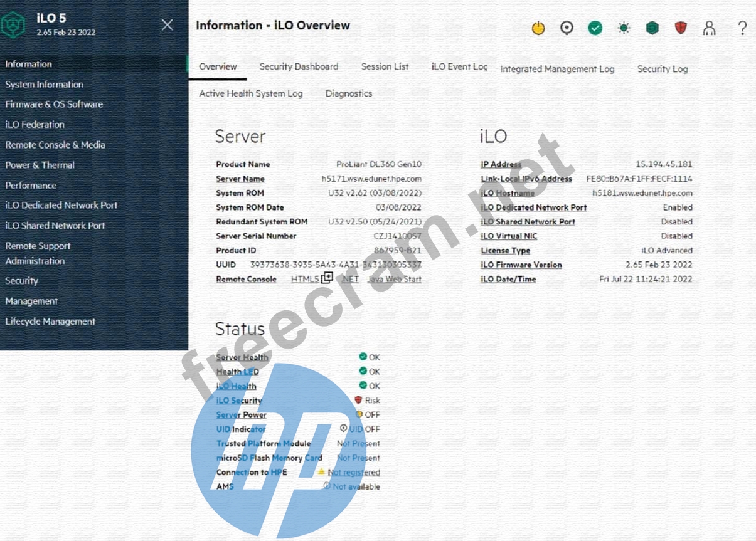The image size is (756, 541).
Task: Toggle the UID indicator icon in header
Action: pos(567,28)
